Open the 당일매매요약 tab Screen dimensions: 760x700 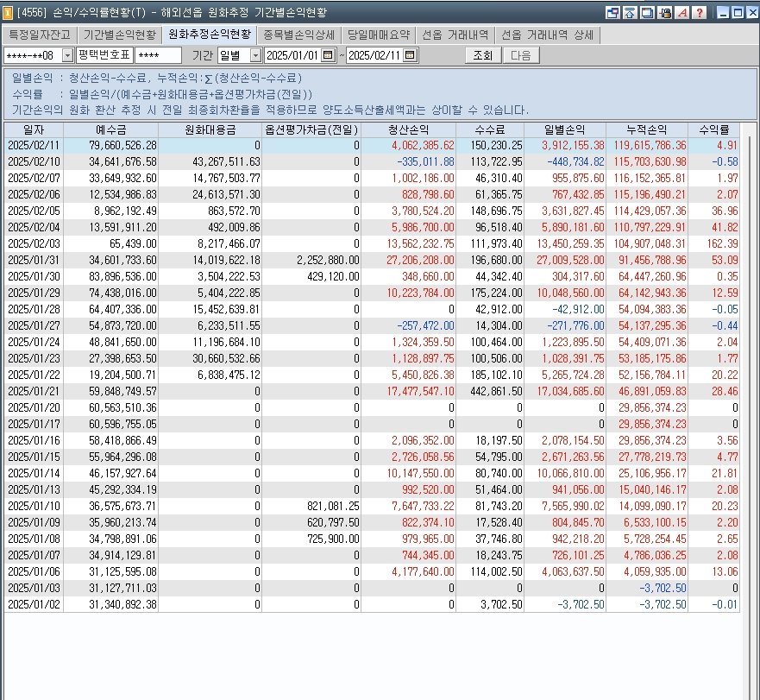[379, 35]
